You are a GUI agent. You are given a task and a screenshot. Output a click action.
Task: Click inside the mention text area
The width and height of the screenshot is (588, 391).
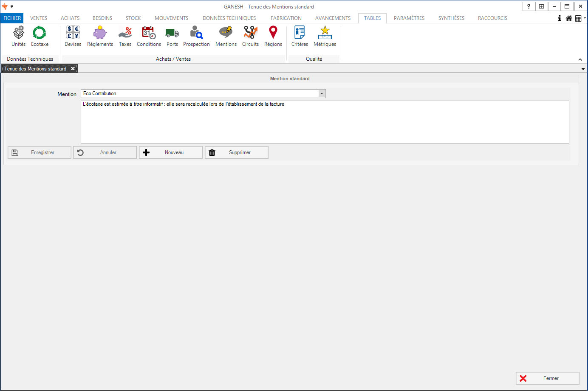325,122
